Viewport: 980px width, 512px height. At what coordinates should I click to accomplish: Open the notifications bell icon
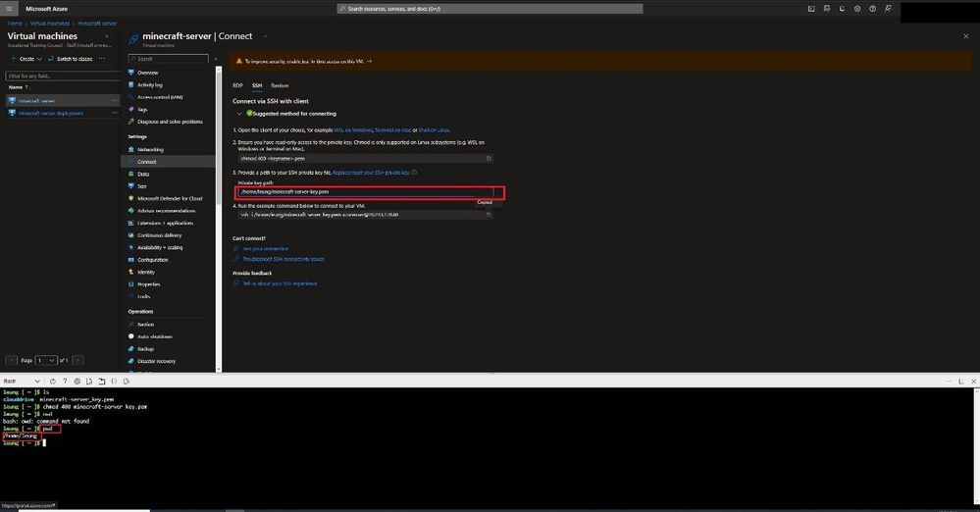pyautogui.click(x=842, y=9)
